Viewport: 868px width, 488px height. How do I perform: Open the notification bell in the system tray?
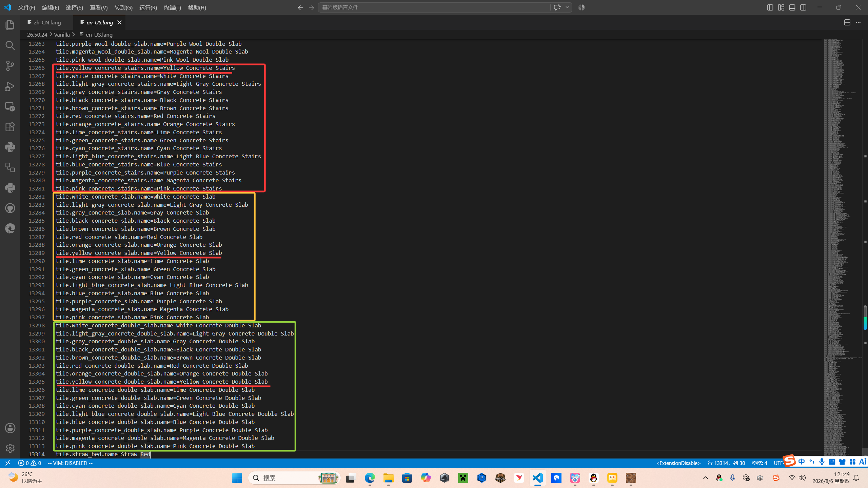(856, 478)
